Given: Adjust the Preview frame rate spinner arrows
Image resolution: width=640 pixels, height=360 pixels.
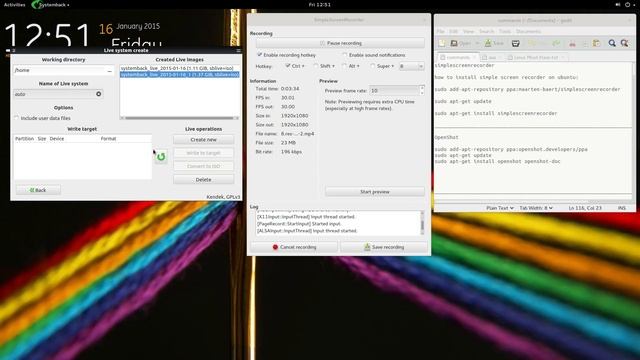Looking at the screenshot, I should [x=422, y=90].
